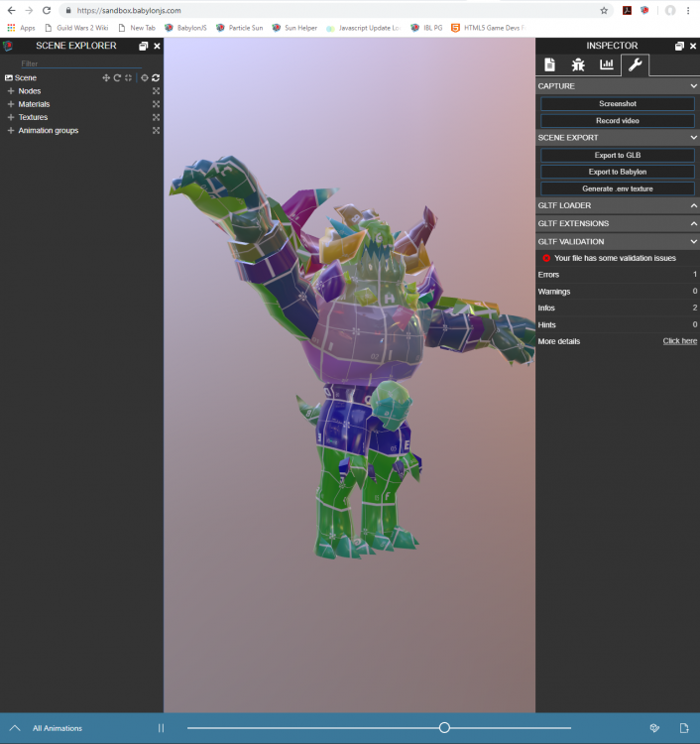The height and width of the screenshot is (744, 700).
Task: Pop out the Inspector panel
Action: point(679,46)
